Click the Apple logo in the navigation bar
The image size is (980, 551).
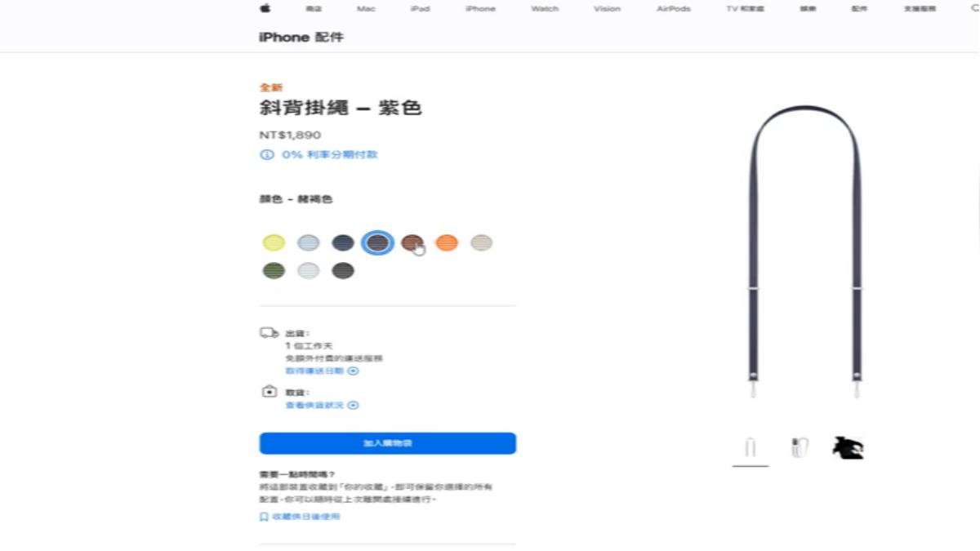point(265,8)
